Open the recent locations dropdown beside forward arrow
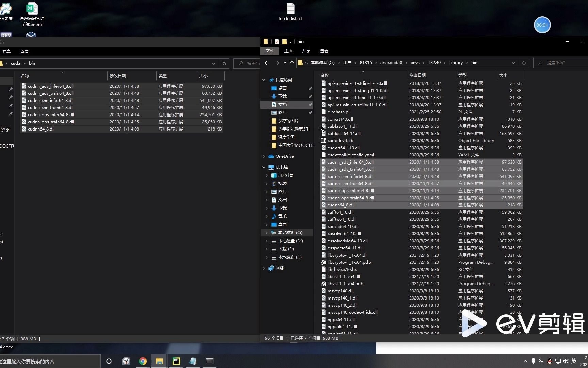 285,63
